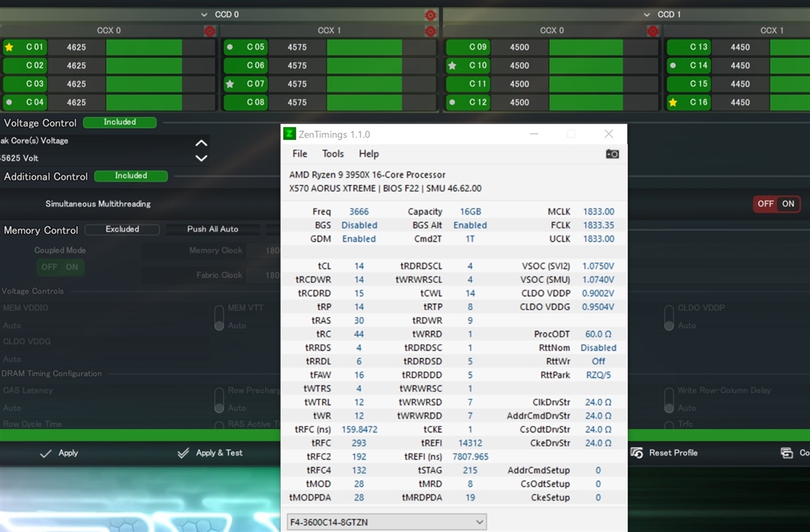Viewport: 810px width, 532px height.
Task: Select the C 15 core button
Action: [x=689, y=84]
